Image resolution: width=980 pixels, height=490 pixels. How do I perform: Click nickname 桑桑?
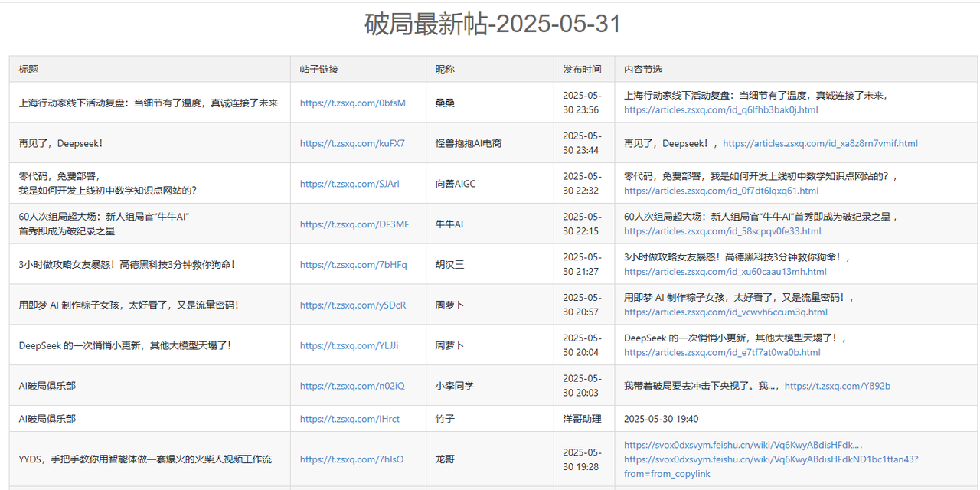click(445, 103)
